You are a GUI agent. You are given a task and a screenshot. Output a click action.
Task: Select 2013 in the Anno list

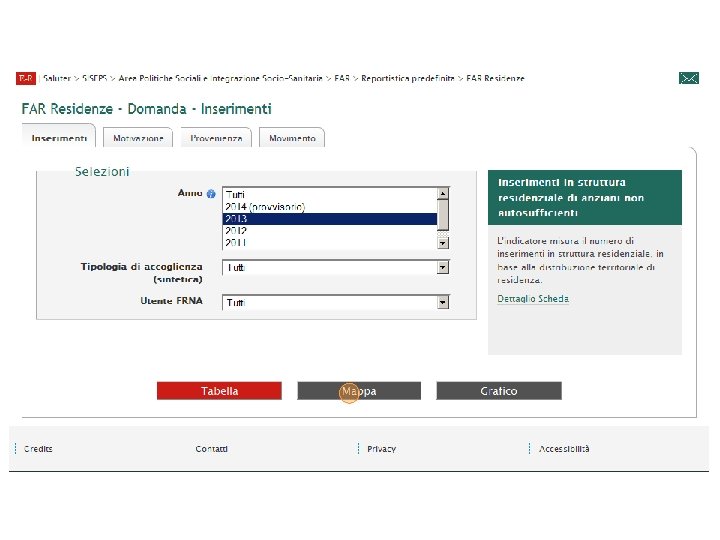[330, 219]
